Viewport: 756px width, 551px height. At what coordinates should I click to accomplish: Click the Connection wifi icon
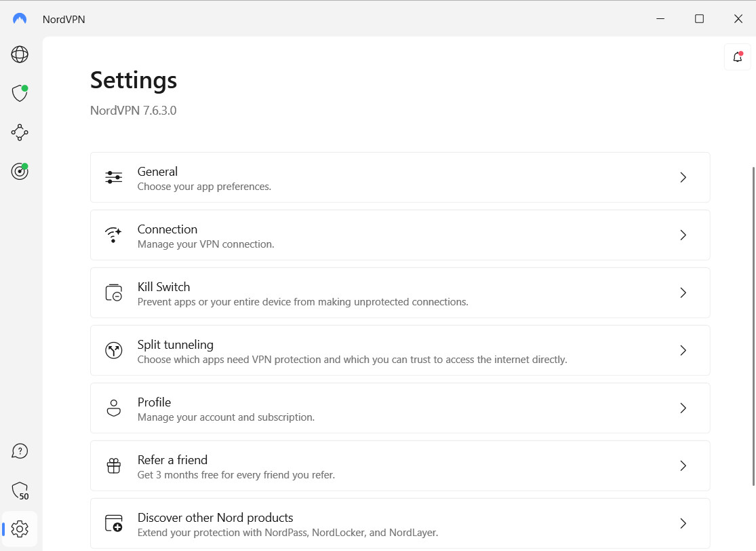pyautogui.click(x=113, y=235)
